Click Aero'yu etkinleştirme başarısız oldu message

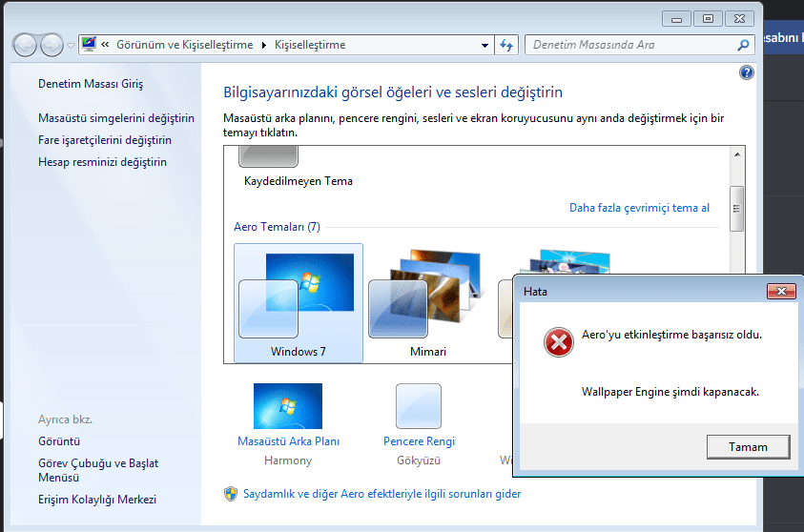pos(671,335)
